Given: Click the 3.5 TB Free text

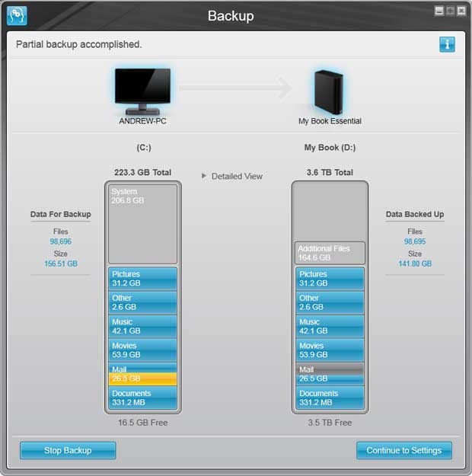Looking at the screenshot, I should [x=330, y=423].
